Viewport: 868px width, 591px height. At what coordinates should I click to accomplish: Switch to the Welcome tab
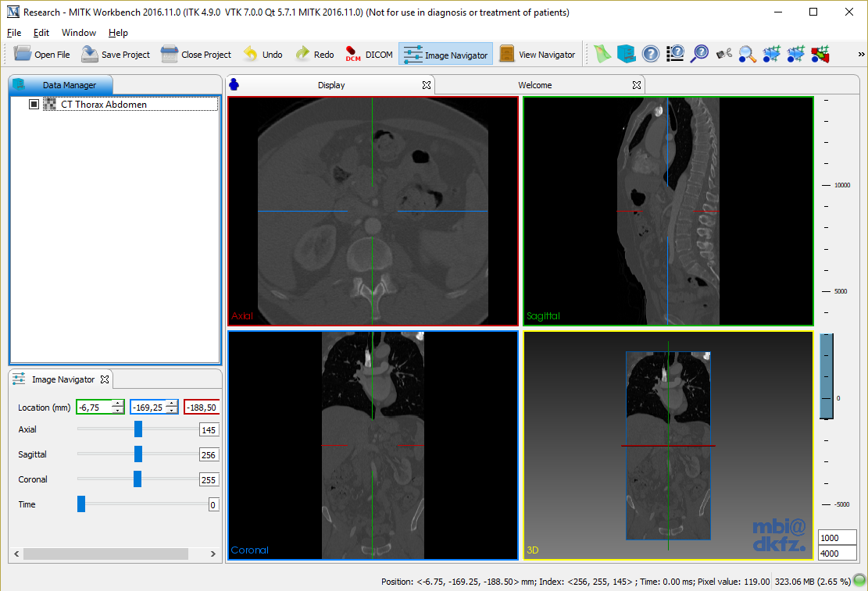click(535, 85)
